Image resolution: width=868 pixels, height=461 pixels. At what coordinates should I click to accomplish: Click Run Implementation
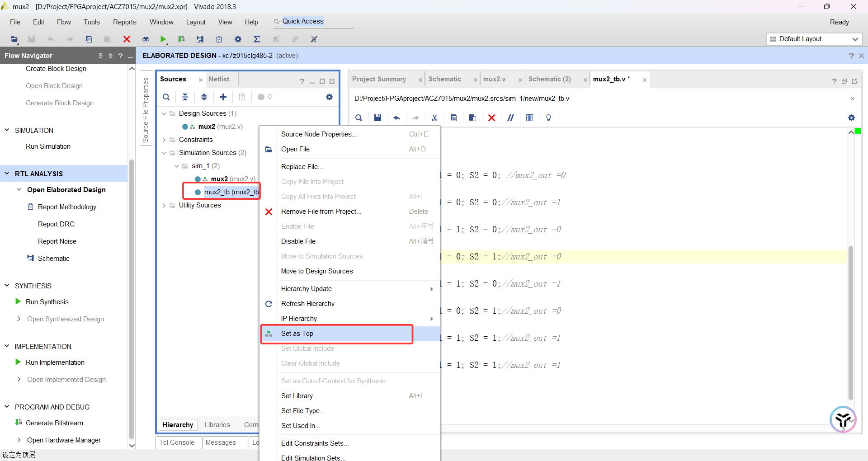55,362
